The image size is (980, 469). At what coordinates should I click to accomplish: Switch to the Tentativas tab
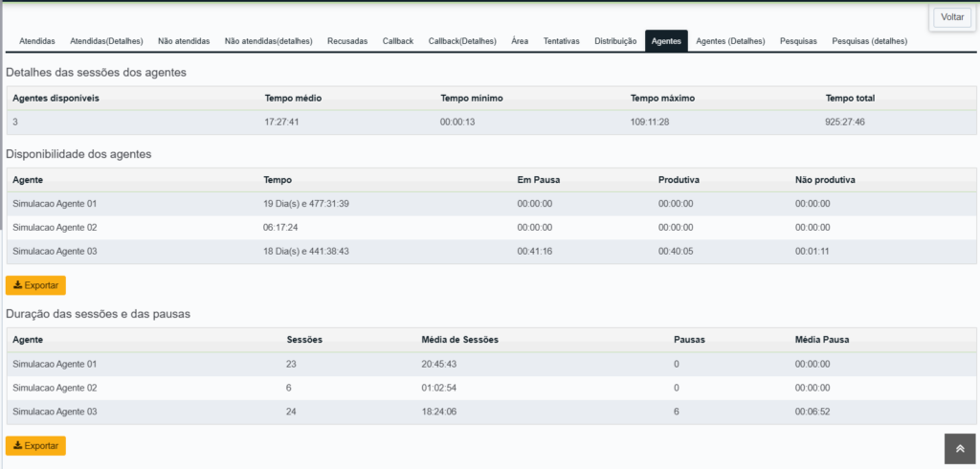click(x=561, y=41)
